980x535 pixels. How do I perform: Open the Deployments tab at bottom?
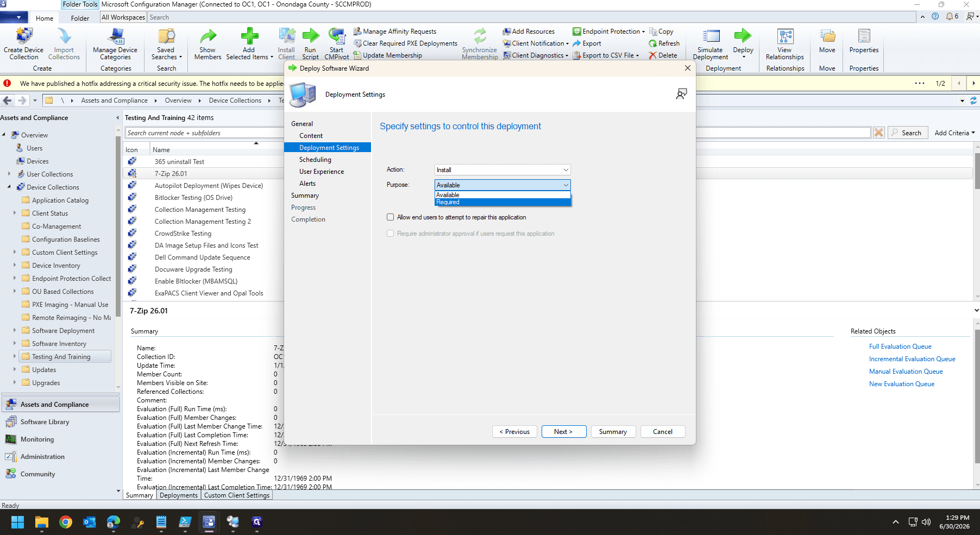[x=179, y=495]
